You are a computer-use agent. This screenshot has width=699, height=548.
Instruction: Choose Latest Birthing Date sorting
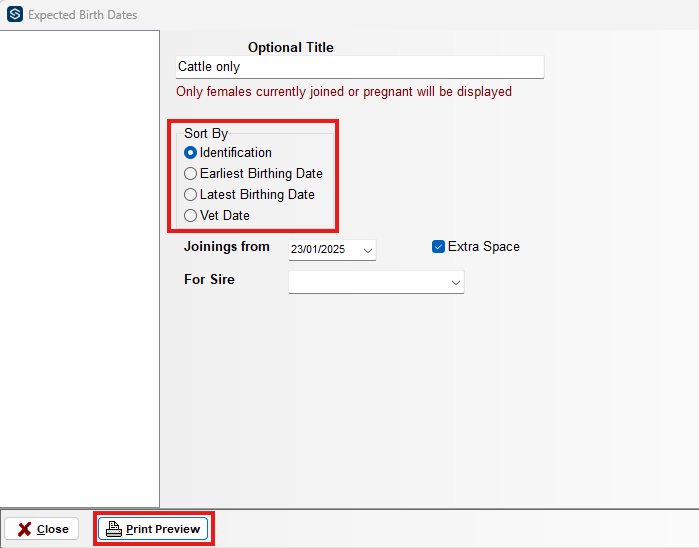tap(191, 195)
